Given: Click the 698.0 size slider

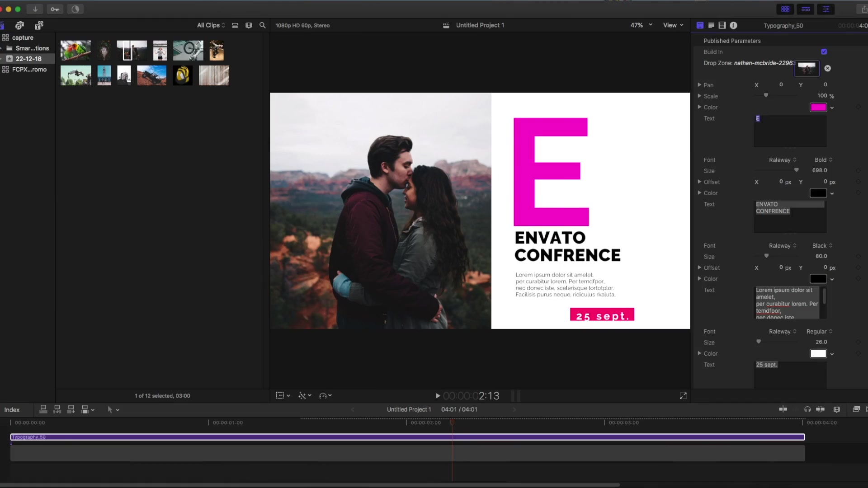Looking at the screenshot, I should point(797,170).
